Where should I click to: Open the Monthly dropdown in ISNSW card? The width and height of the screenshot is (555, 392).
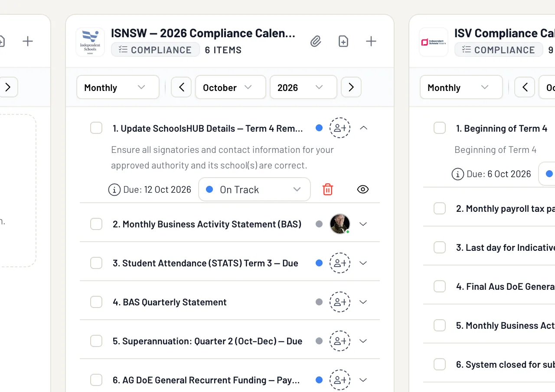[118, 87]
